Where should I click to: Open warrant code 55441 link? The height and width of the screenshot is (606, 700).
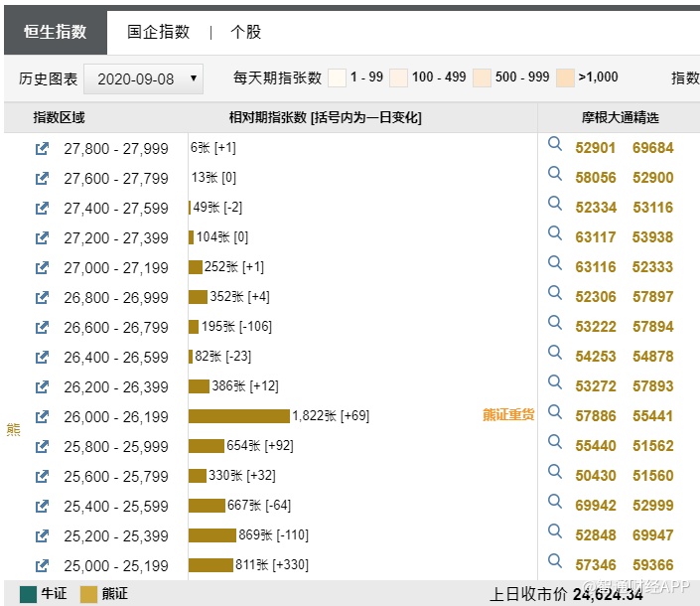[652, 416]
